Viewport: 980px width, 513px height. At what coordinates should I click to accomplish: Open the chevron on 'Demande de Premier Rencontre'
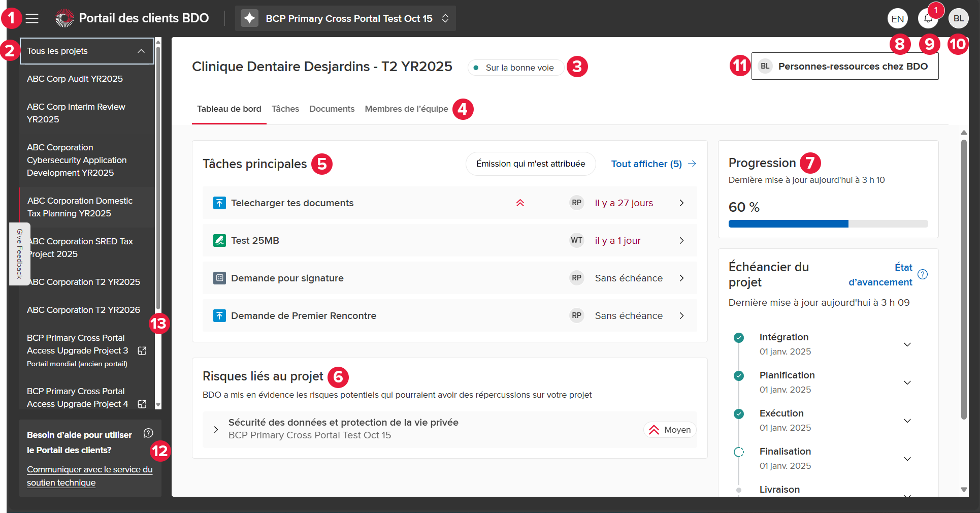click(x=681, y=315)
